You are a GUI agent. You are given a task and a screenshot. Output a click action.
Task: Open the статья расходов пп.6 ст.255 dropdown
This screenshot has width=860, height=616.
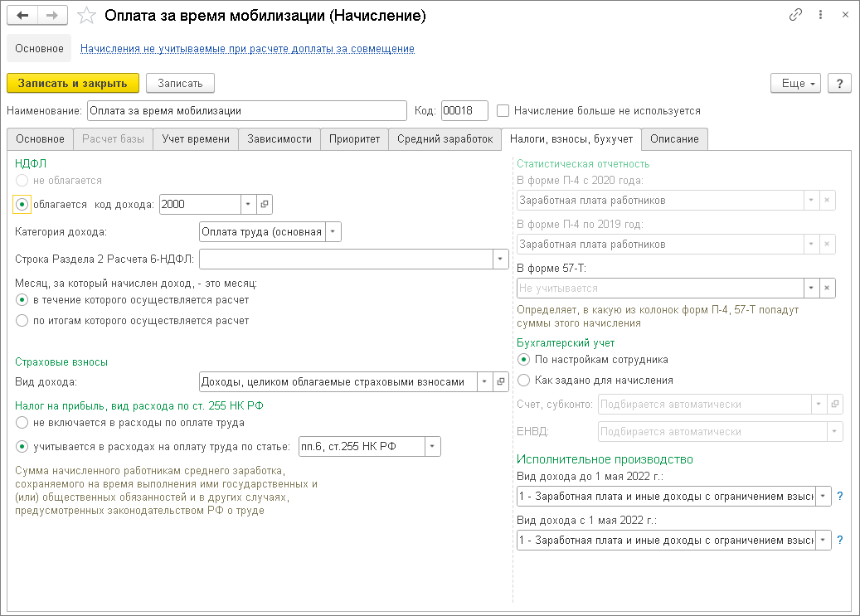click(433, 447)
